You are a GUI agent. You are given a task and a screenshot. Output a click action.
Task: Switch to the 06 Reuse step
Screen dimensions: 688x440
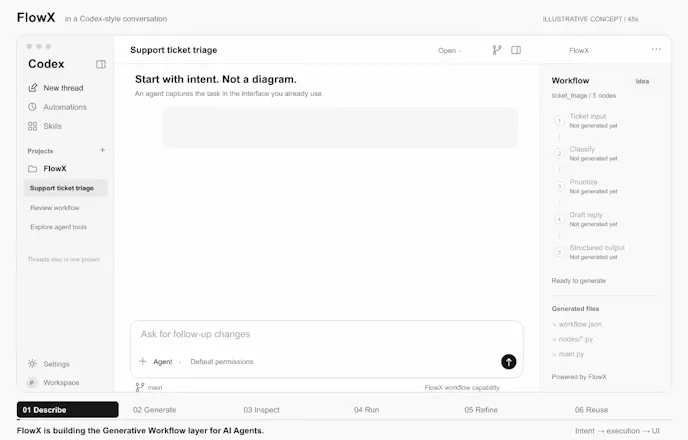[591, 410]
